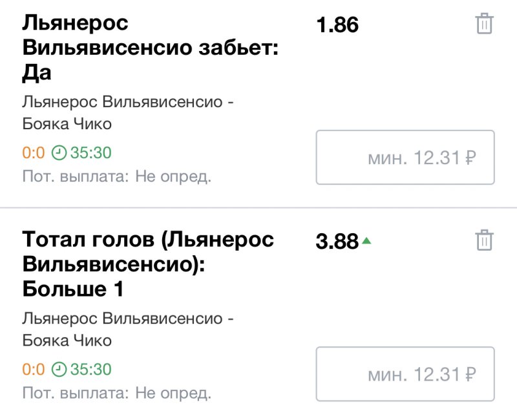
Task: Tap the 35:30 match time in first bet
Action: click(90, 153)
